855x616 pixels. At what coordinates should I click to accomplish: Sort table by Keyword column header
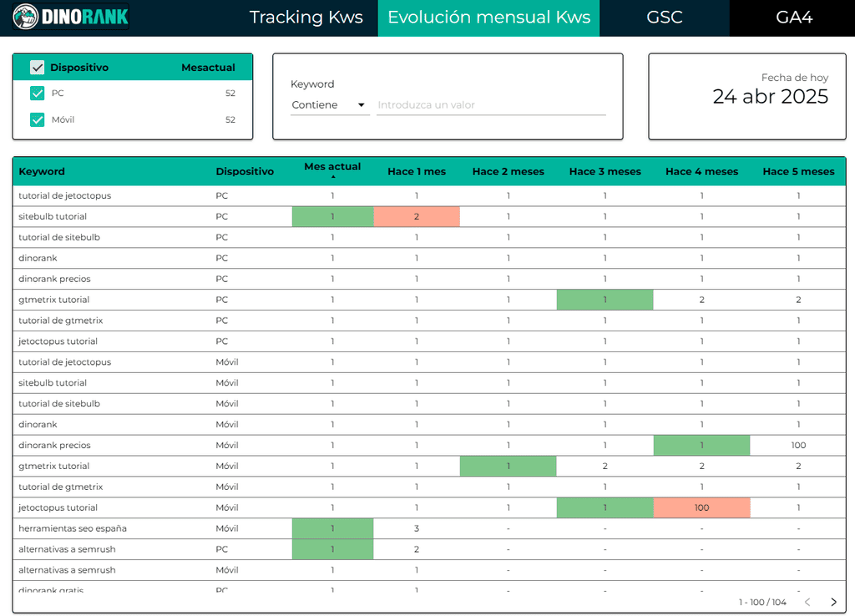click(x=42, y=171)
